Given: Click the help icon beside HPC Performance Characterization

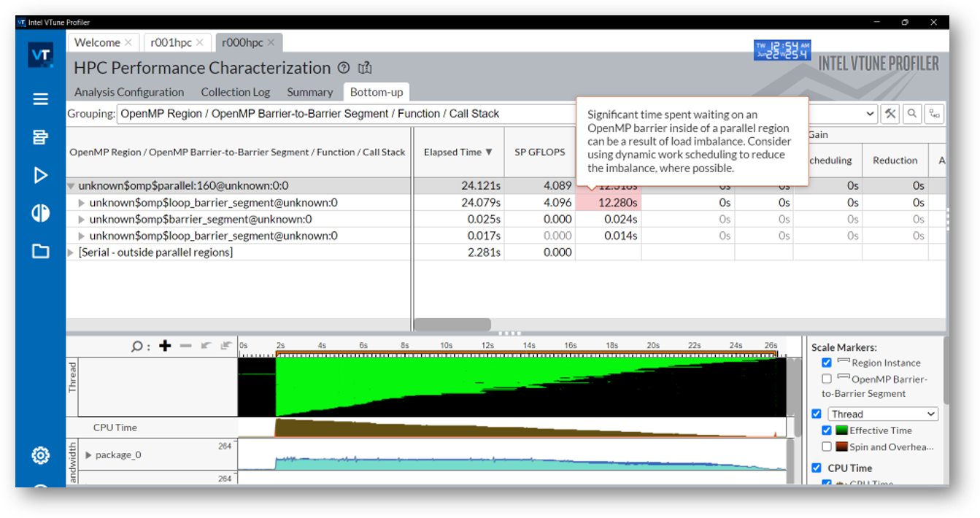Looking at the screenshot, I should (x=344, y=68).
